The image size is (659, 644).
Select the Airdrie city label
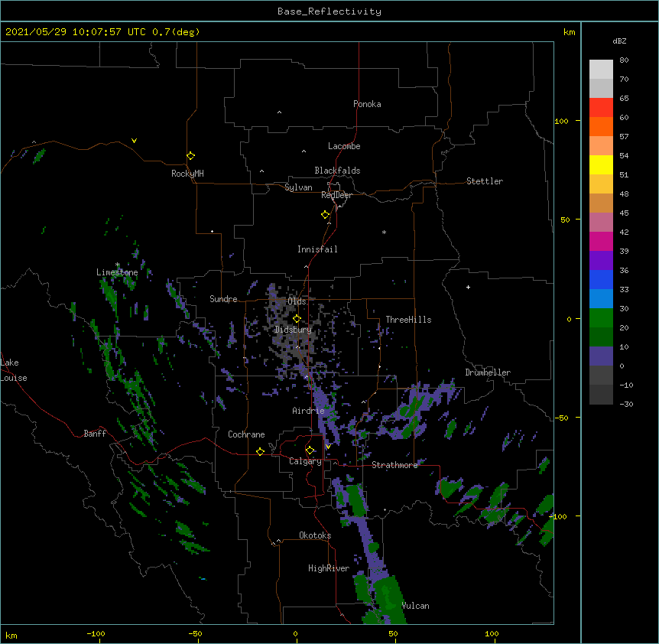[x=309, y=411]
